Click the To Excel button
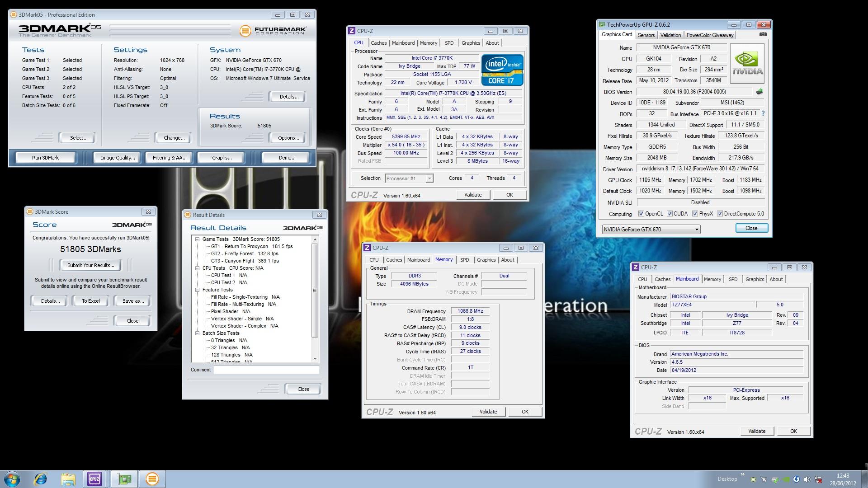Viewport: 868px width, 488px height. click(91, 301)
